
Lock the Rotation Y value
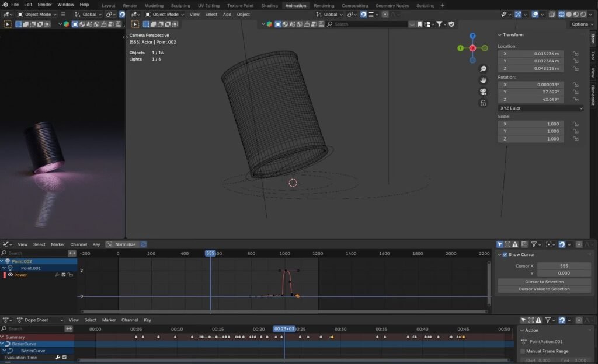point(575,92)
